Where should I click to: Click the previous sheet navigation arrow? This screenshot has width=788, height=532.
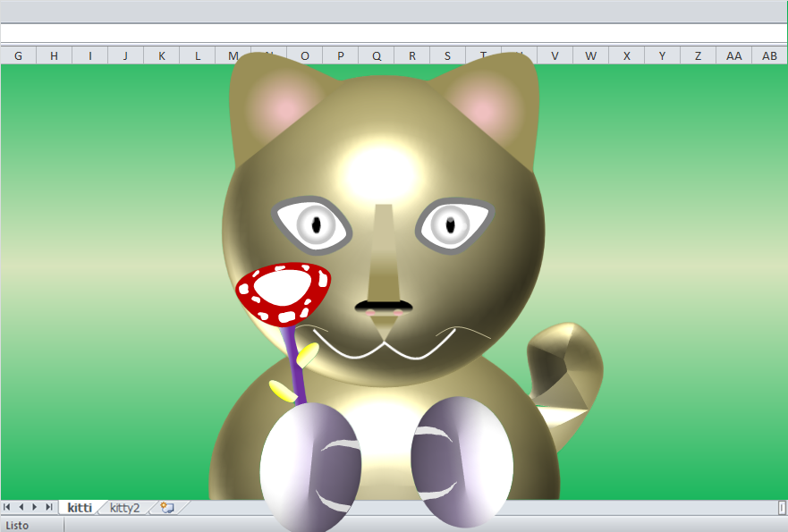21,507
